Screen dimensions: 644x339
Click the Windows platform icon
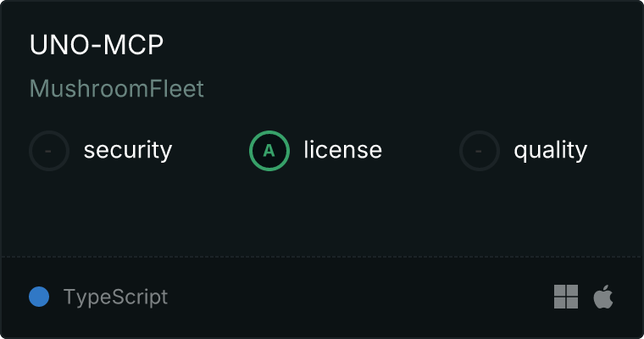click(x=566, y=297)
